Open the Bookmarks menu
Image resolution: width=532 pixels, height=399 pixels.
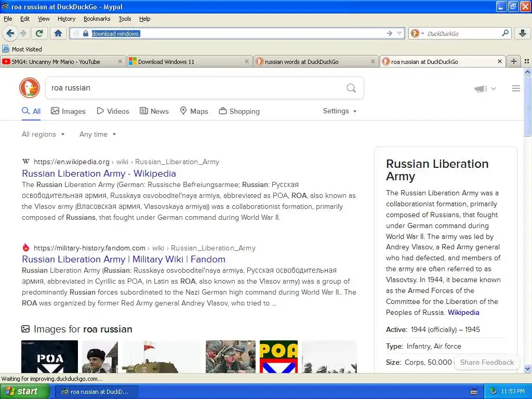click(97, 19)
